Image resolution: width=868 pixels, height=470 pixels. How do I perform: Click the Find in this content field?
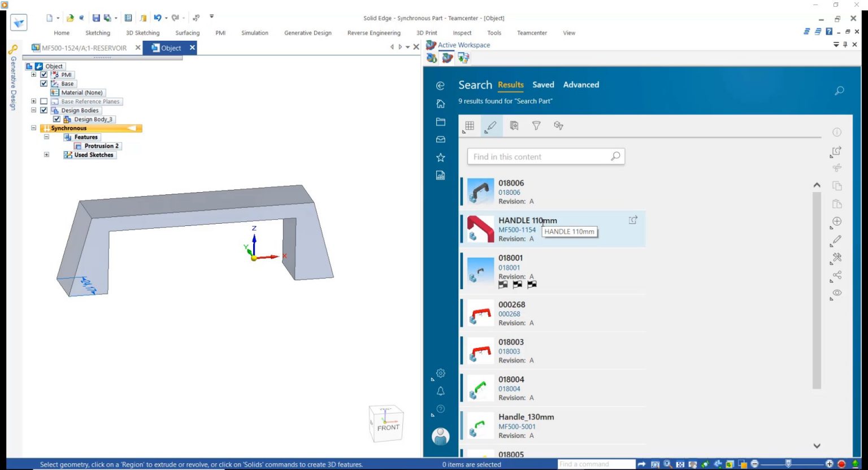point(540,156)
